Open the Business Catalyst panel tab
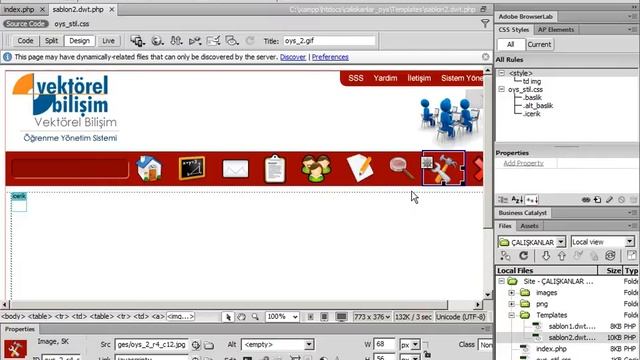This screenshot has height=360, width=640. (522, 213)
